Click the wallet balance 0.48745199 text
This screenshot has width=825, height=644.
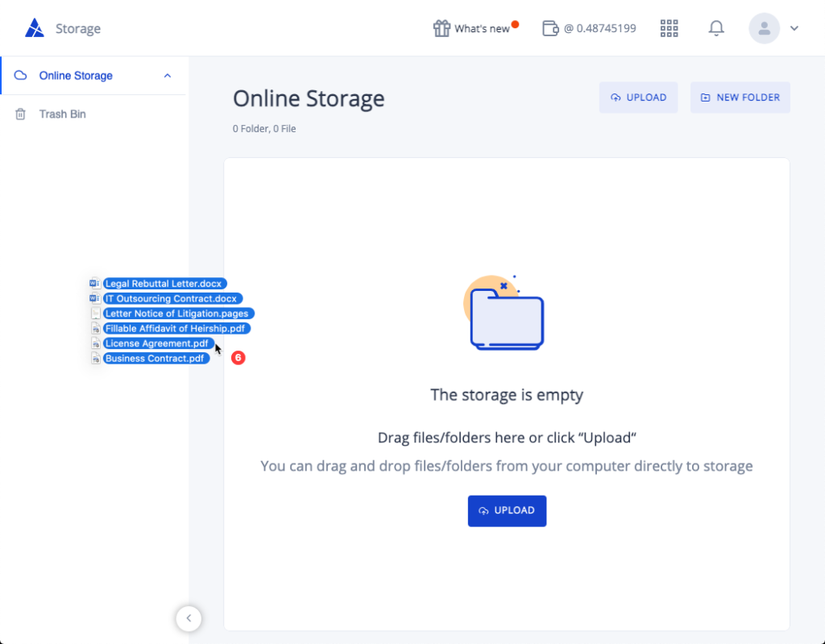coord(599,28)
